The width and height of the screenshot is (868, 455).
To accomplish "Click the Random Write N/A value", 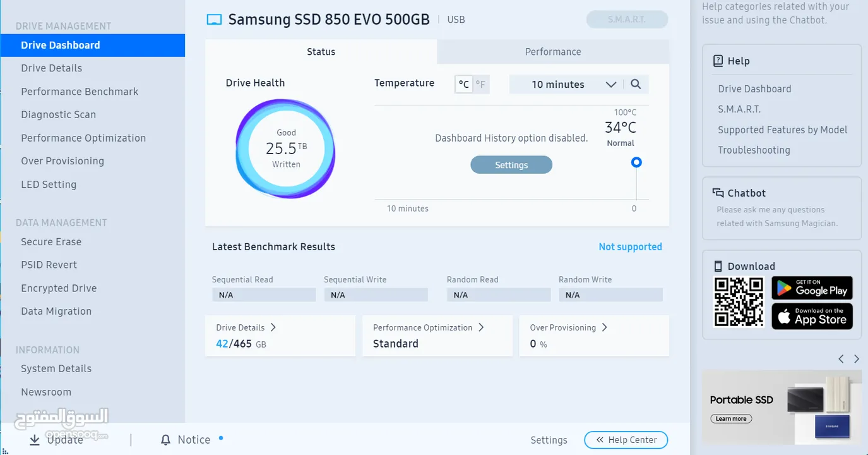I will tap(610, 294).
